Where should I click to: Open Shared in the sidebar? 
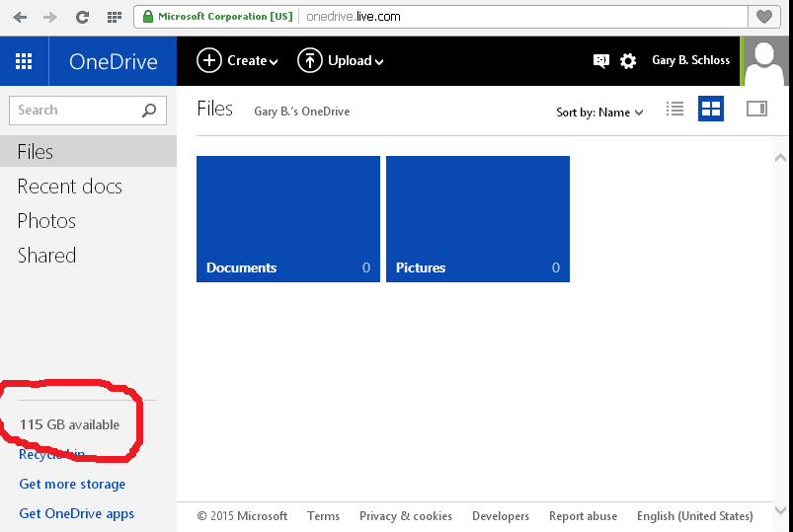46,256
